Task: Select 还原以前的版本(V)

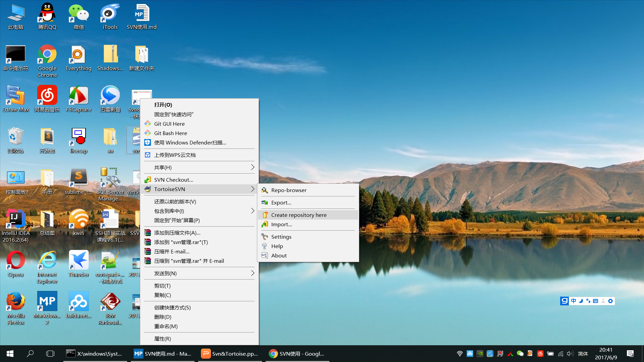Action: pos(199,201)
